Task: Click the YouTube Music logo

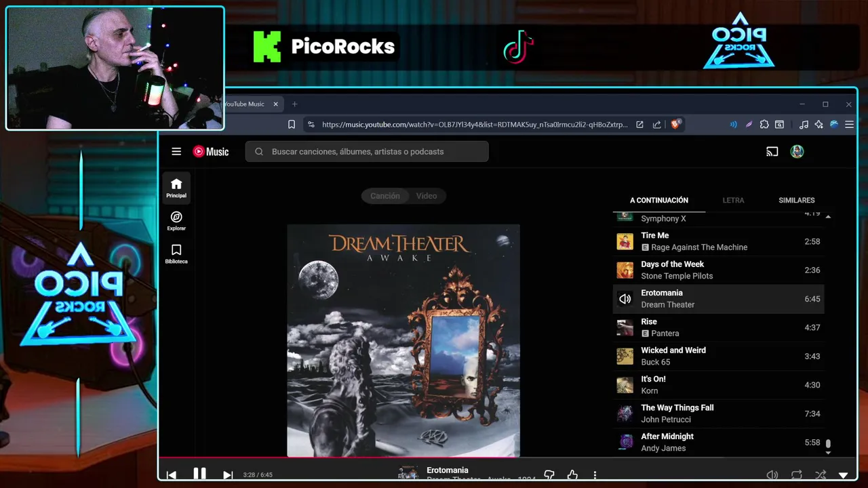Action: click(x=211, y=152)
